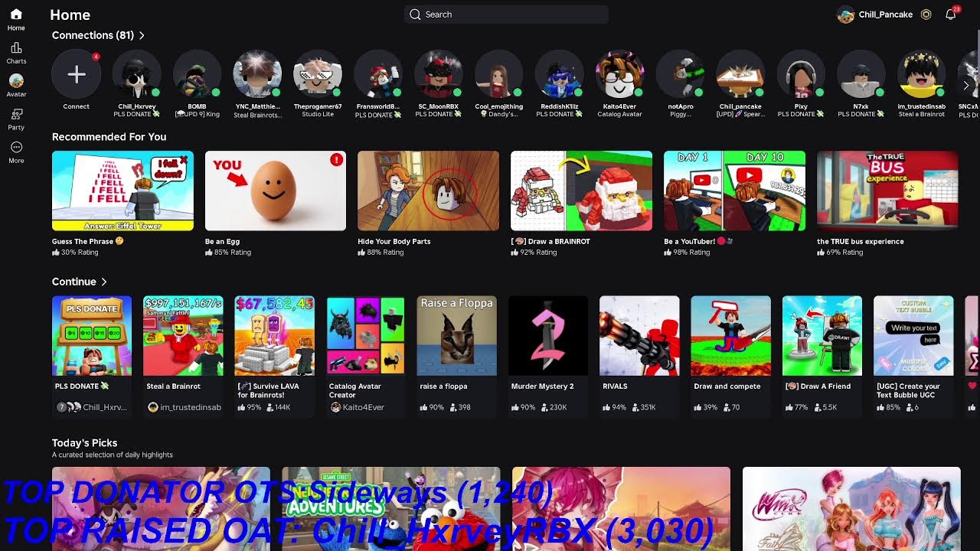Open Pixy connection avatar

pyautogui.click(x=801, y=74)
